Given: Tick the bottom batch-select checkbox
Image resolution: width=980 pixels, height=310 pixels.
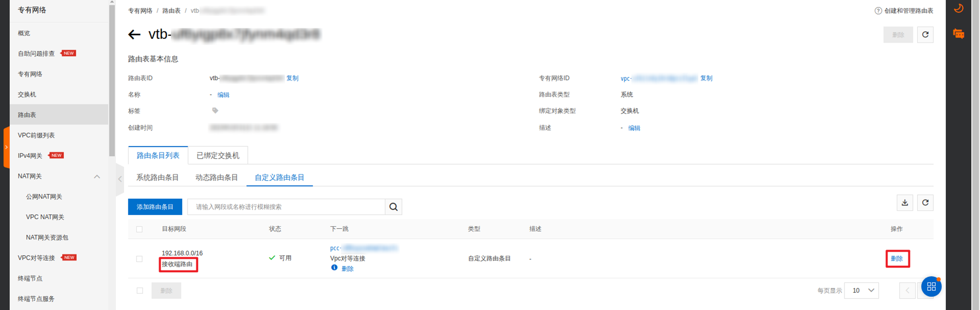Looking at the screenshot, I should click(140, 291).
